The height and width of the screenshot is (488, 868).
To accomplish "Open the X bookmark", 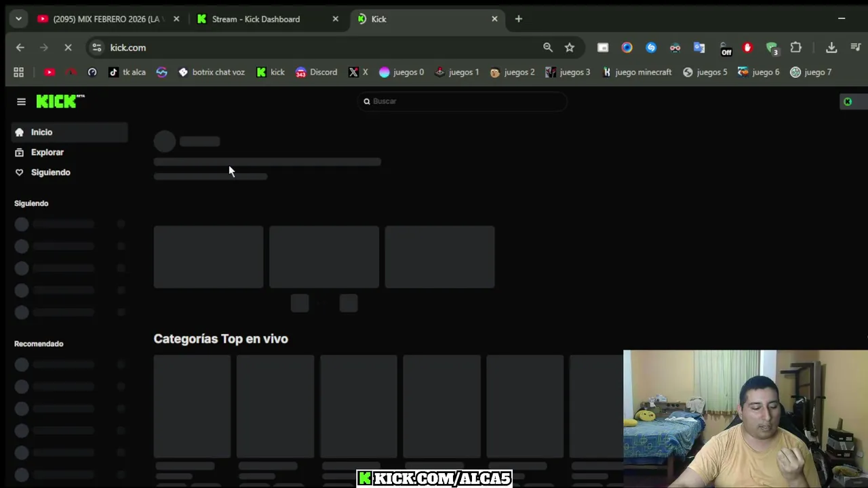I will point(358,72).
